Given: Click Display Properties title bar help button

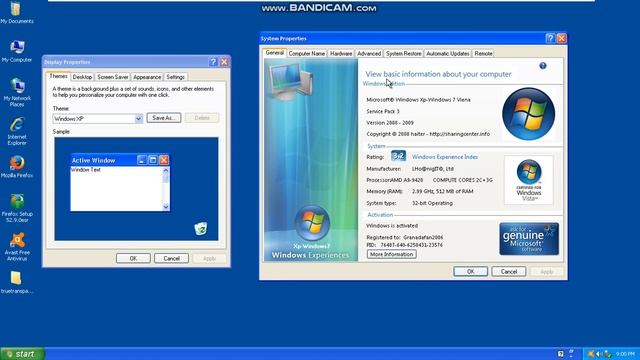Looking at the screenshot, I should pos(213,62).
